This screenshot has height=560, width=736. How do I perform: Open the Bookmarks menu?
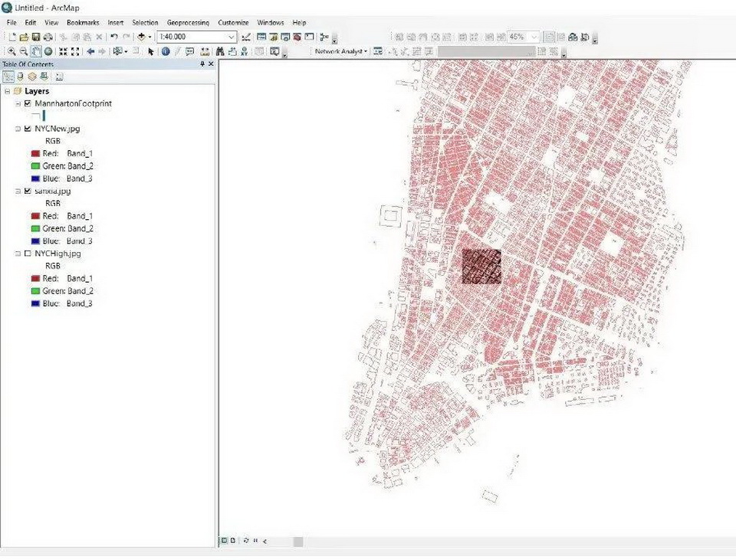tap(82, 23)
